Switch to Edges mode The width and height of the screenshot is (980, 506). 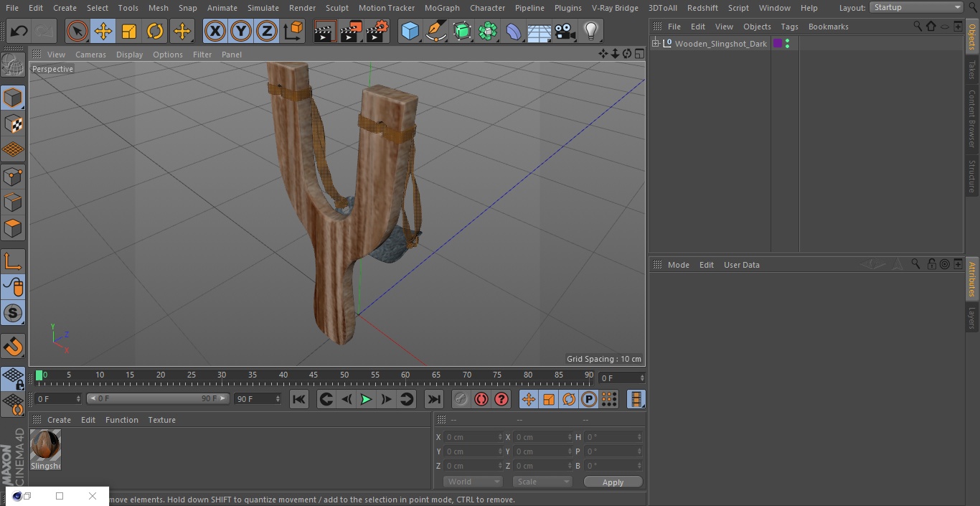[13, 202]
